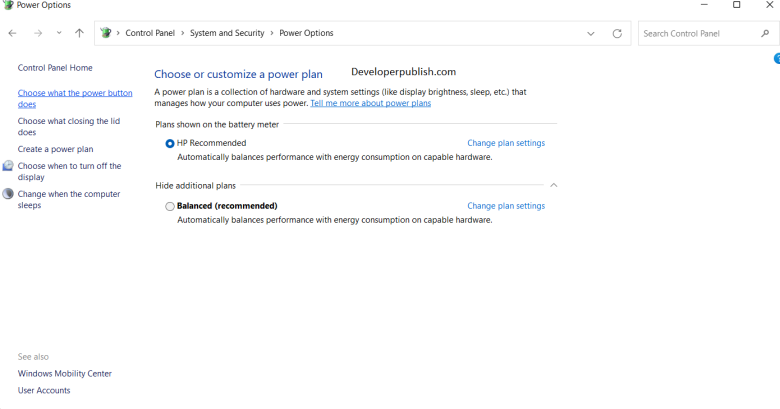Click the moon icon beside computer sleeps

pos(8,194)
